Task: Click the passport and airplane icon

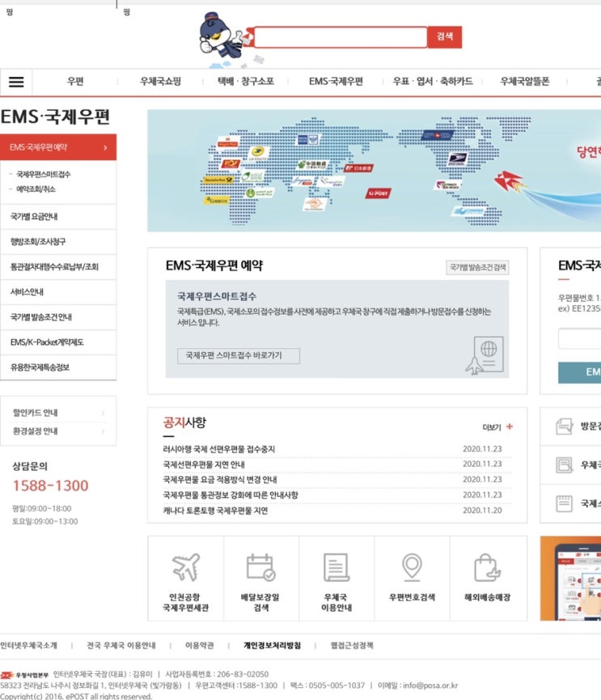Action: 485,355
